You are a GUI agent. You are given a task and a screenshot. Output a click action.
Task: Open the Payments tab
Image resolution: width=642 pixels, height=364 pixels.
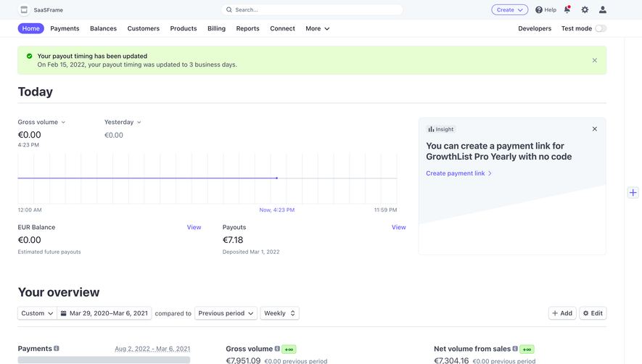pyautogui.click(x=65, y=29)
